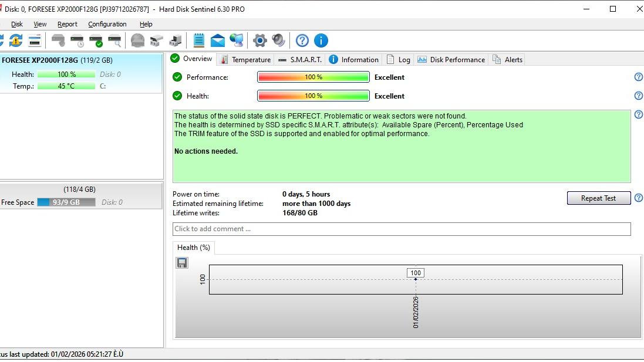This screenshot has width=644, height=362.
Task: Switch to the Alerts tab
Action: click(x=508, y=59)
